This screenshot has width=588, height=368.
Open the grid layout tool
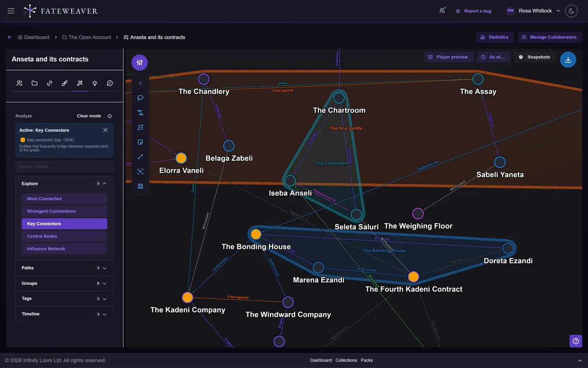[x=140, y=186]
